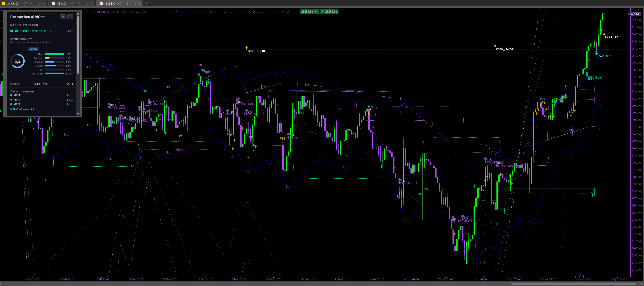Viewport: 644px width, 286px height.
Task: Detach the NAS100 chart with pop-out icon
Action: (x=135, y=3)
